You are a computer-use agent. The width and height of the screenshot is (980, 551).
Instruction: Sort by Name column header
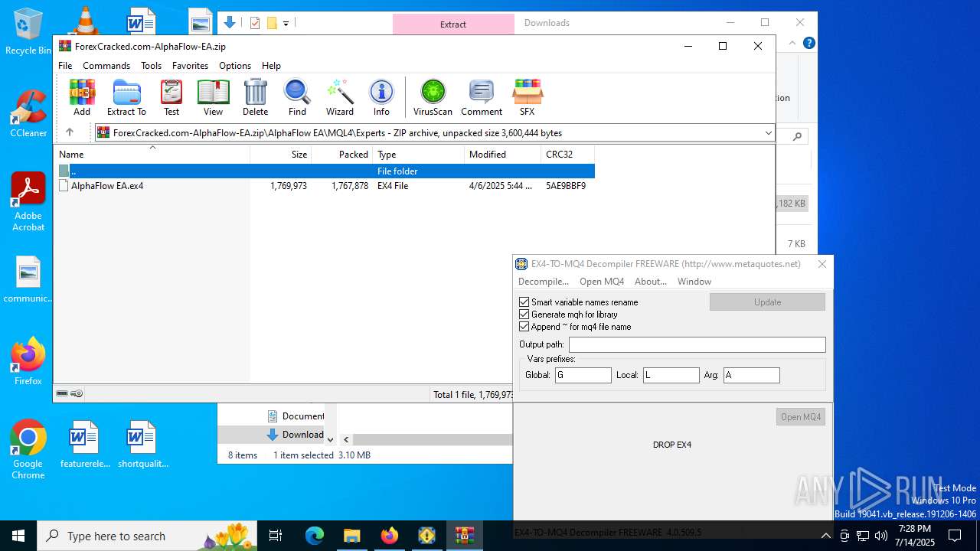point(152,154)
